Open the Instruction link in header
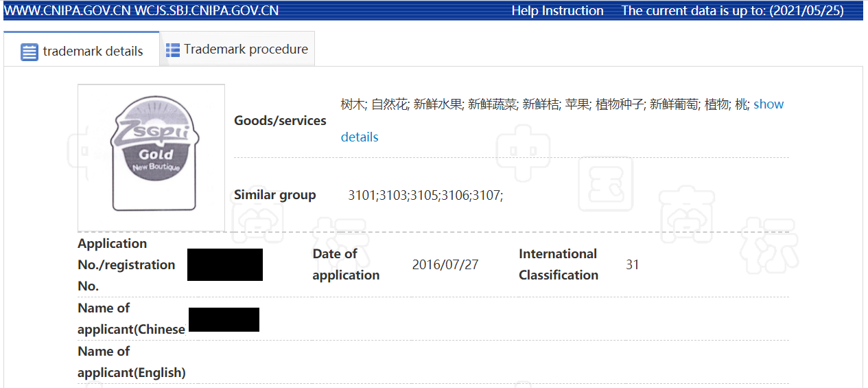This screenshot has width=868, height=388. coord(573,11)
